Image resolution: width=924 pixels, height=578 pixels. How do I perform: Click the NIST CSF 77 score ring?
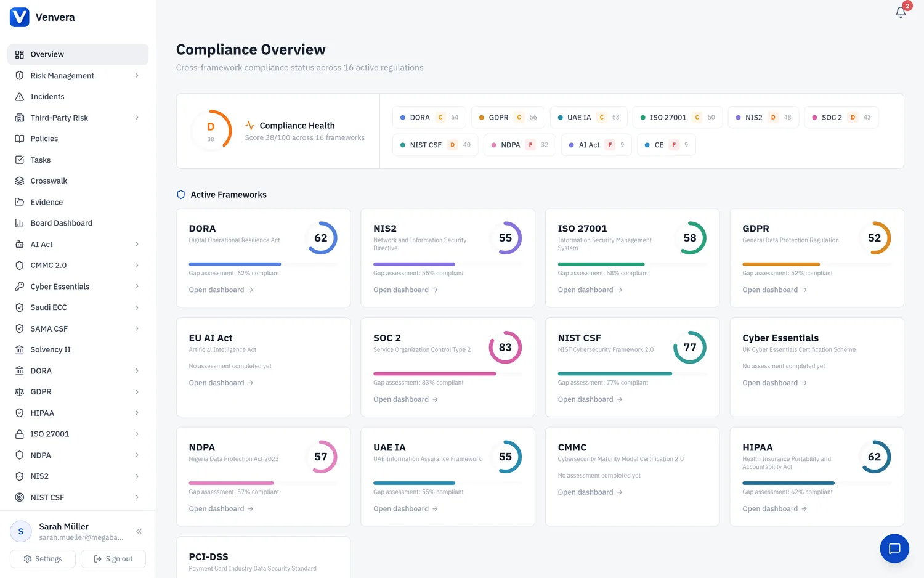(690, 348)
